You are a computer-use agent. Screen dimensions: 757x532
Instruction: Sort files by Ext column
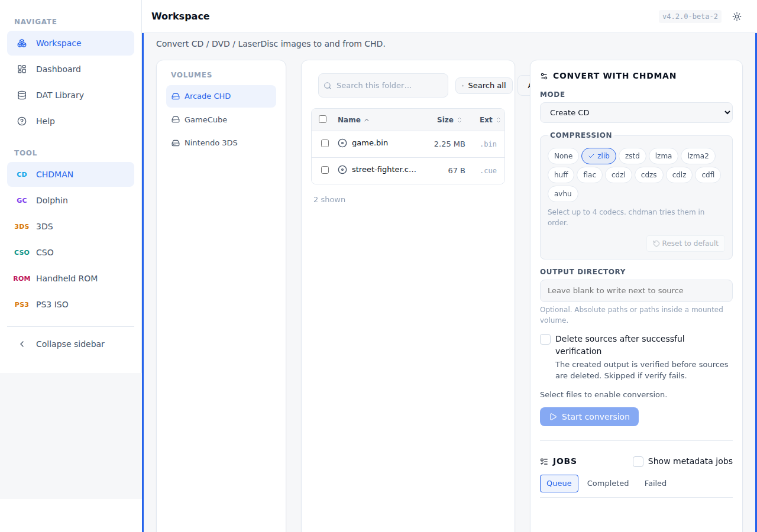tap(490, 119)
